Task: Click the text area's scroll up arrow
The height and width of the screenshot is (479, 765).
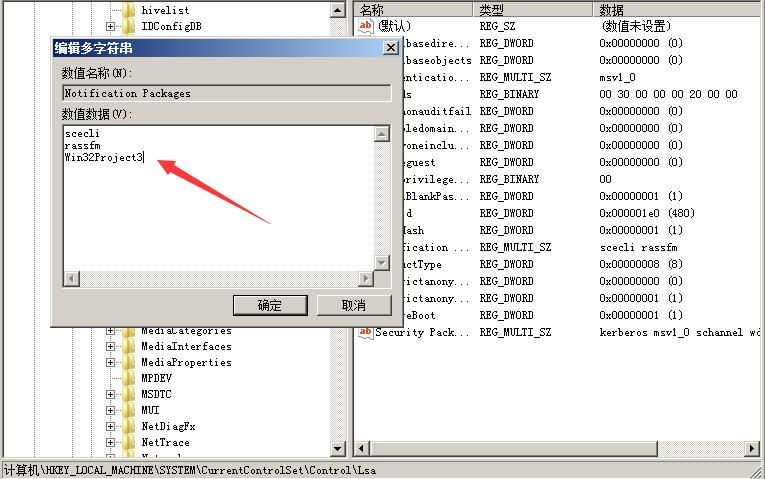Action: coord(382,134)
